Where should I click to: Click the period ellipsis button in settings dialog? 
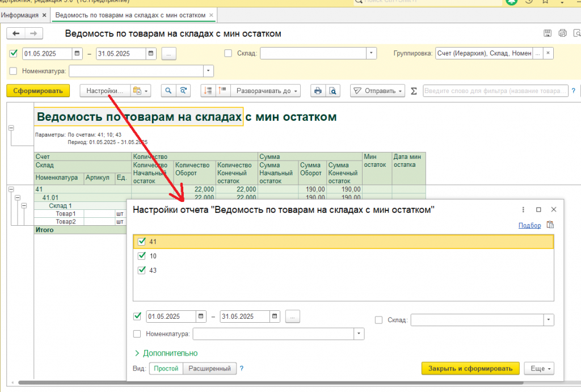tap(292, 317)
